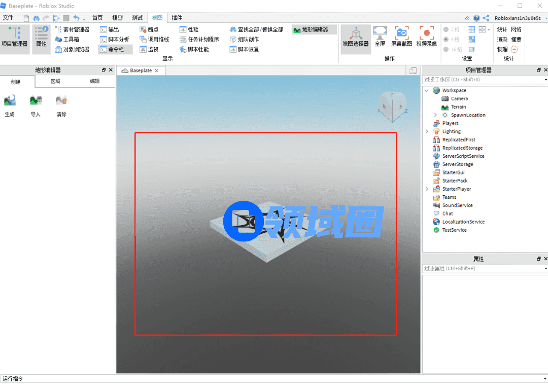Screen dimensions: 548x392
Task: Click the 命令栏 command bar button
Action: coord(115,49)
